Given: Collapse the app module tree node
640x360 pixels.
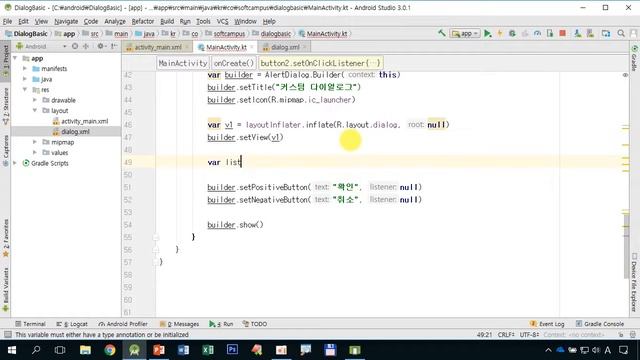Looking at the screenshot, I should (x=15, y=58).
